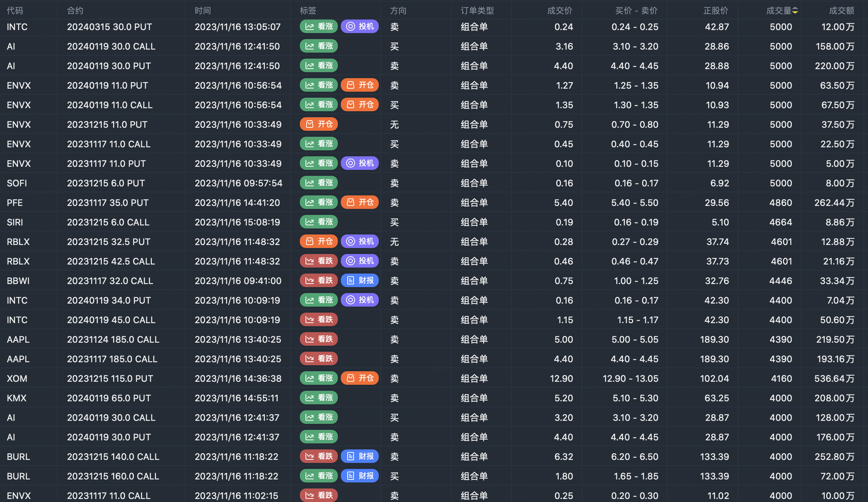This screenshot has height=502, width=868.
Task: Click the 开仓 tag on RBLX 32.5 PUT row
Action: (319, 241)
